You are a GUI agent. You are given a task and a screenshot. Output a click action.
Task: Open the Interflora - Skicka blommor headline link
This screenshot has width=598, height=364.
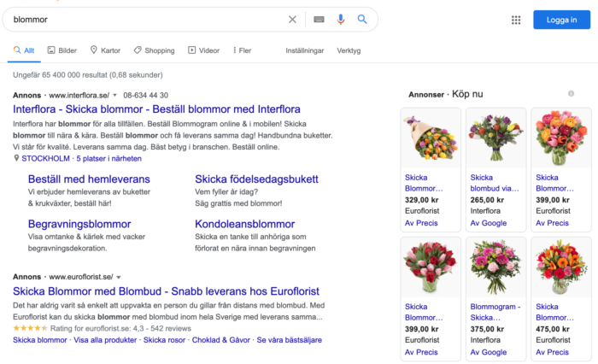[156, 109]
